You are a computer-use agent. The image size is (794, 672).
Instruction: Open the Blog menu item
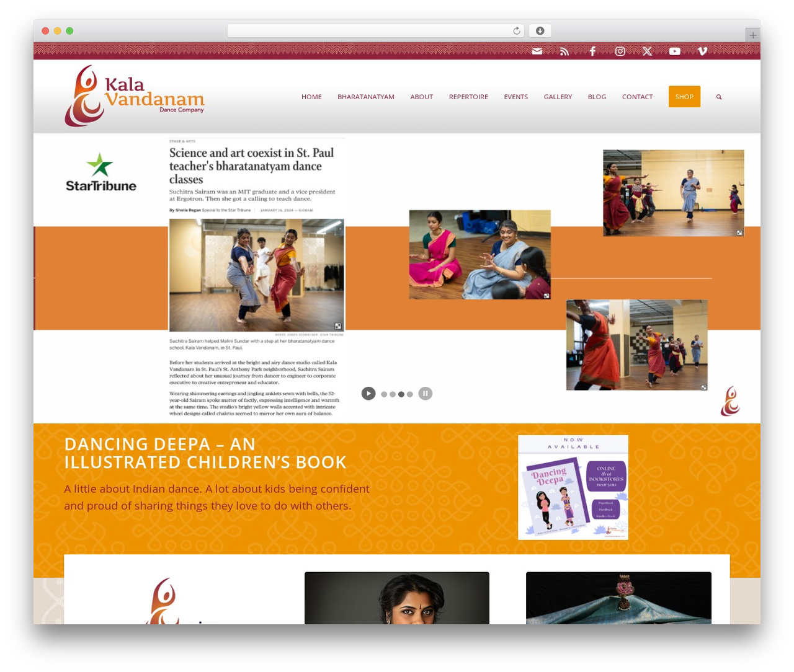tap(597, 97)
